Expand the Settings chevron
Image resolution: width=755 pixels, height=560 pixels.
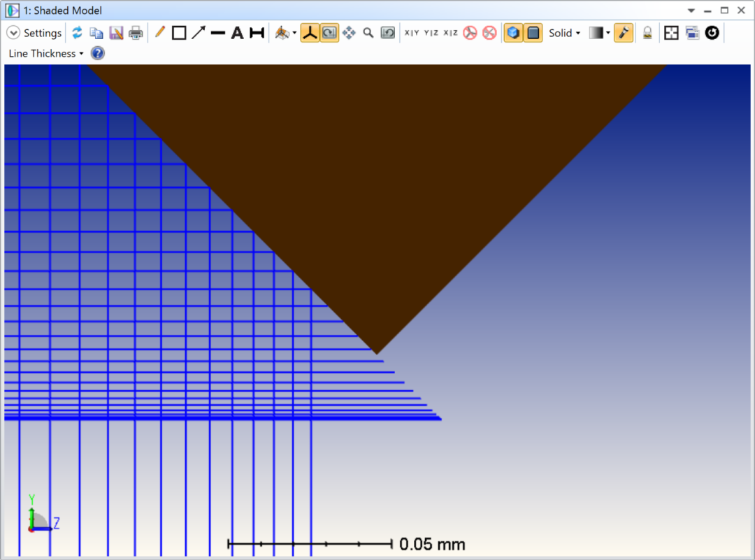pyautogui.click(x=13, y=33)
